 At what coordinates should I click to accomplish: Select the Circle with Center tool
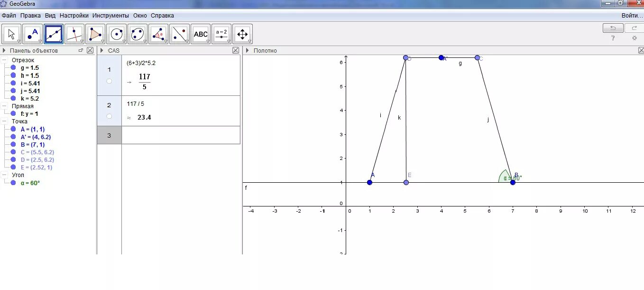click(x=117, y=33)
